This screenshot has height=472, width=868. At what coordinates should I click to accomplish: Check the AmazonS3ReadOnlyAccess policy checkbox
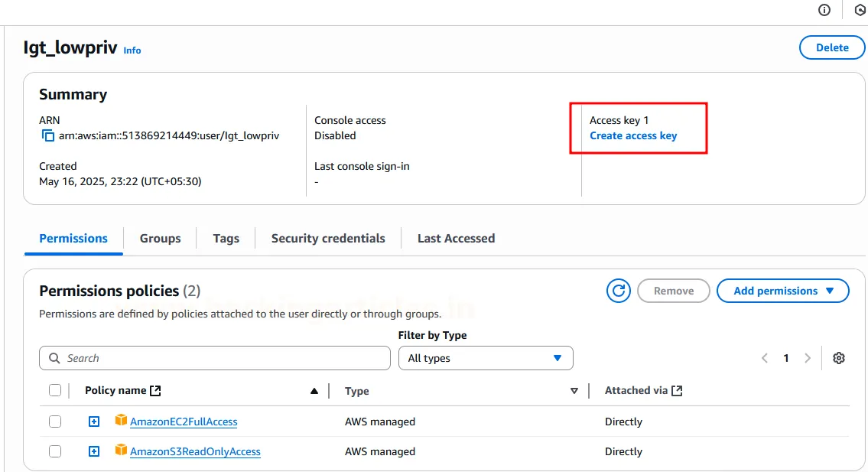click(55, 451)
